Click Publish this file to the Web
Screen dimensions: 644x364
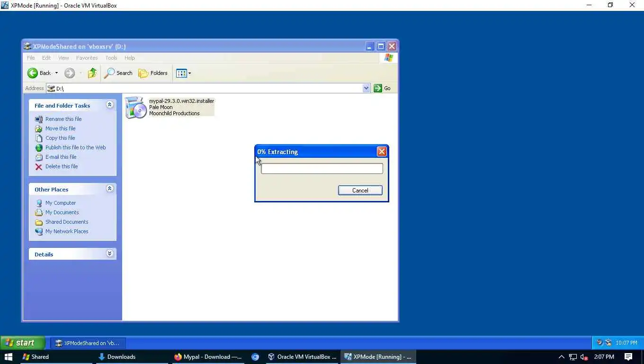pos(76,147)
